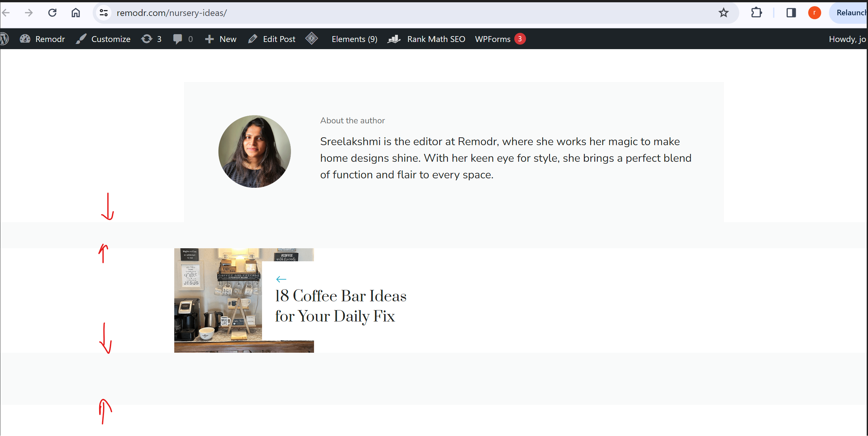Toggle the browser side panel icon
Image resolution: width=868 pixels, height=436 pixels.
(791, 13)
